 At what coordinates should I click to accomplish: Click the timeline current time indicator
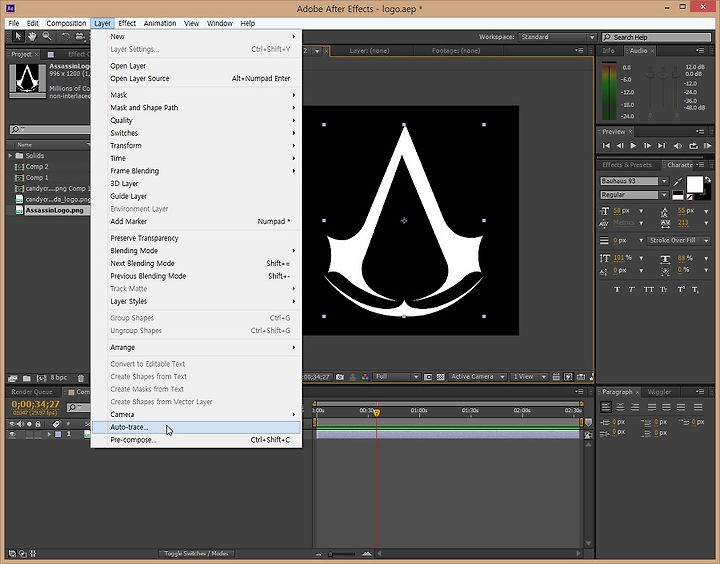377,412
